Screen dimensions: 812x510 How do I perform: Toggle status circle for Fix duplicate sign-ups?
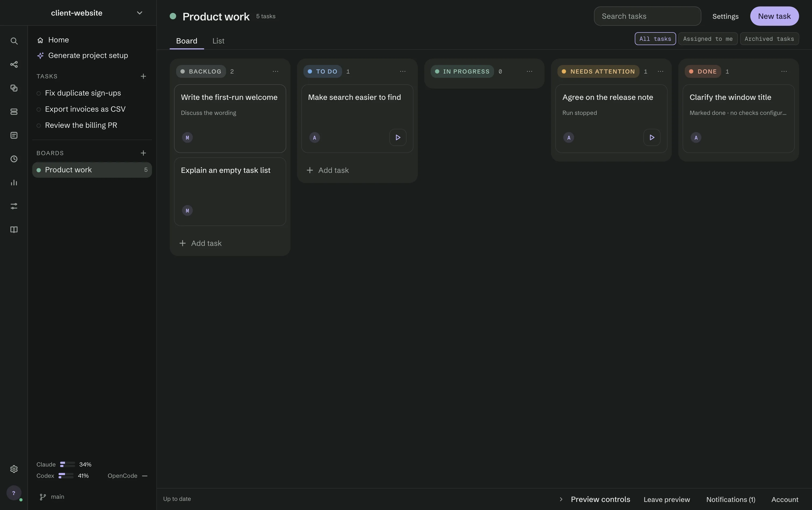38,93
